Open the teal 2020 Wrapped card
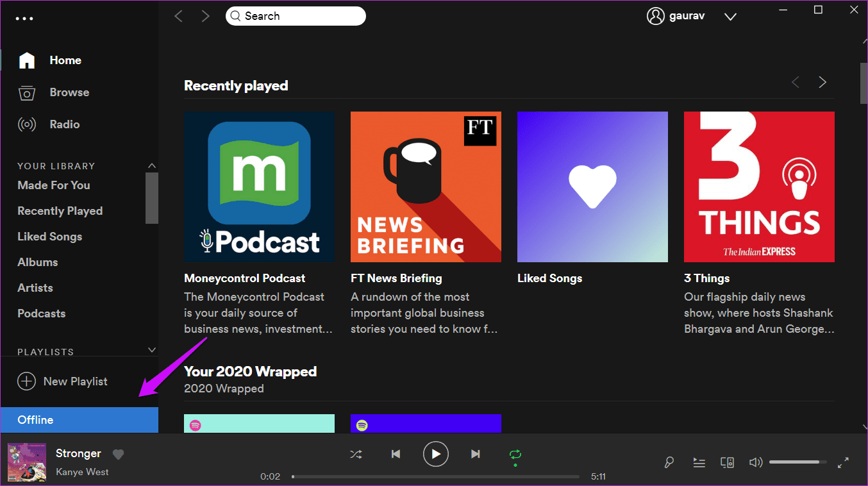The width and height of the screenshot is (868, 486). (x=259, y=423)
